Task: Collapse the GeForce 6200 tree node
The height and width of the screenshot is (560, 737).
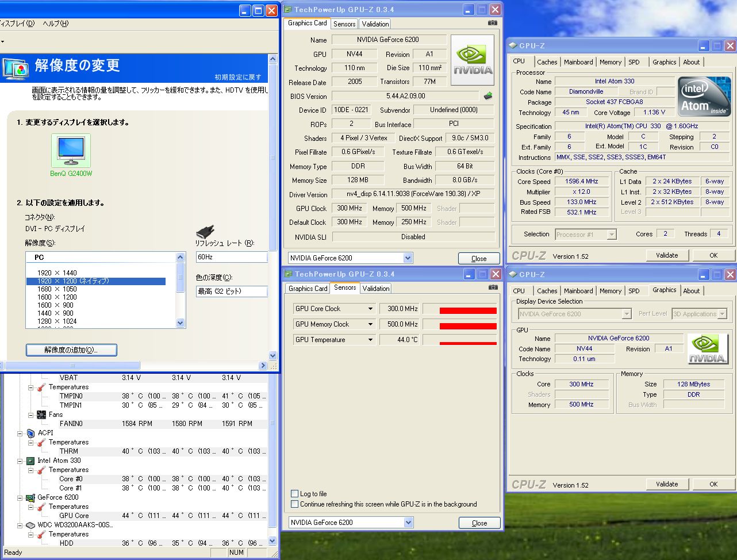Action: (x=20, y=497)
